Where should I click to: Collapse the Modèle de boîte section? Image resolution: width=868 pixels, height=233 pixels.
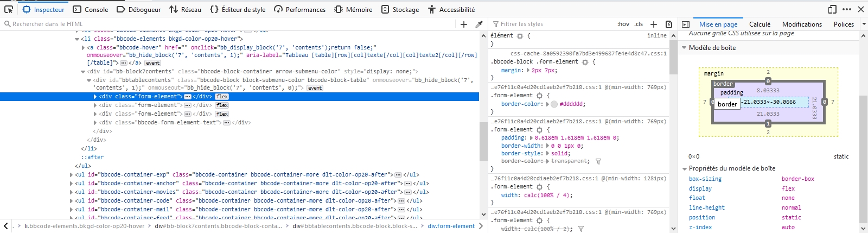coord(684,48)
